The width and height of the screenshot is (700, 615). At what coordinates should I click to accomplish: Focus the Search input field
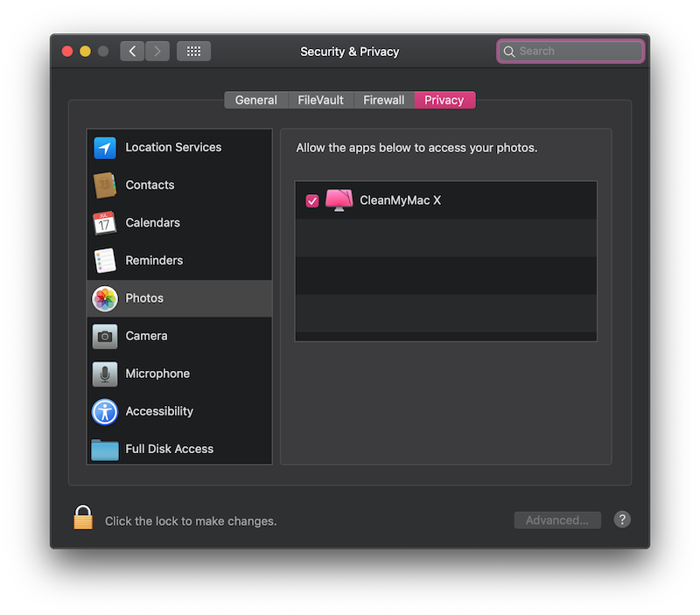(570, 52)
